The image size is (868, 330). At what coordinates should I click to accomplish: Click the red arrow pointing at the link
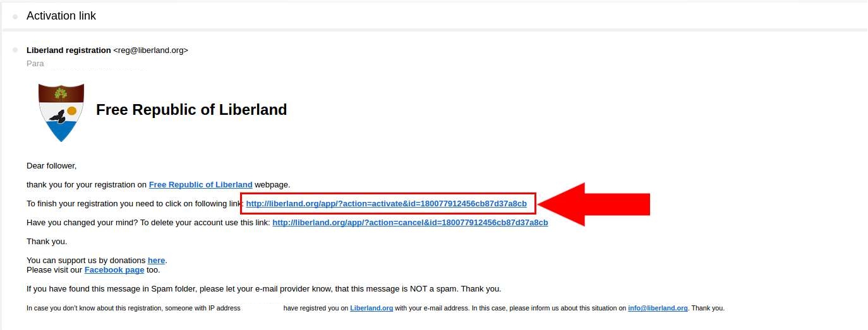(x=594, y=204)
